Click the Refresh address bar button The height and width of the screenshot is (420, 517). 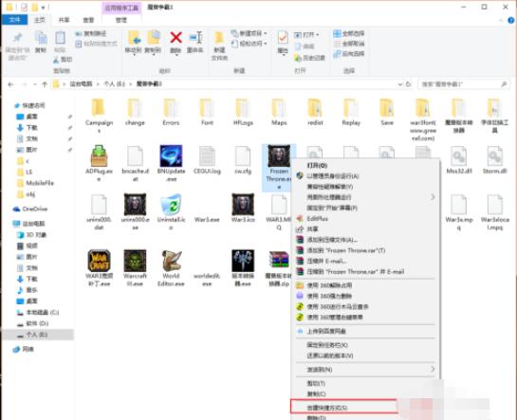point(409,84)
